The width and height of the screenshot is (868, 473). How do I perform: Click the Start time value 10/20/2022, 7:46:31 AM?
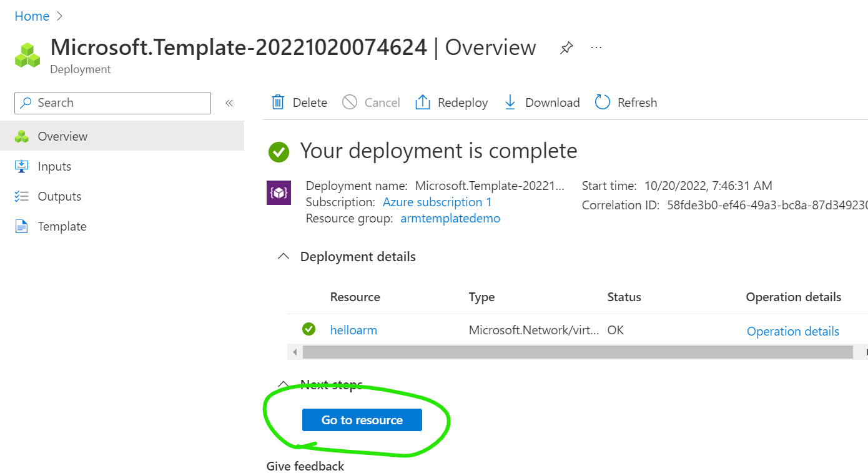point(709,186)
